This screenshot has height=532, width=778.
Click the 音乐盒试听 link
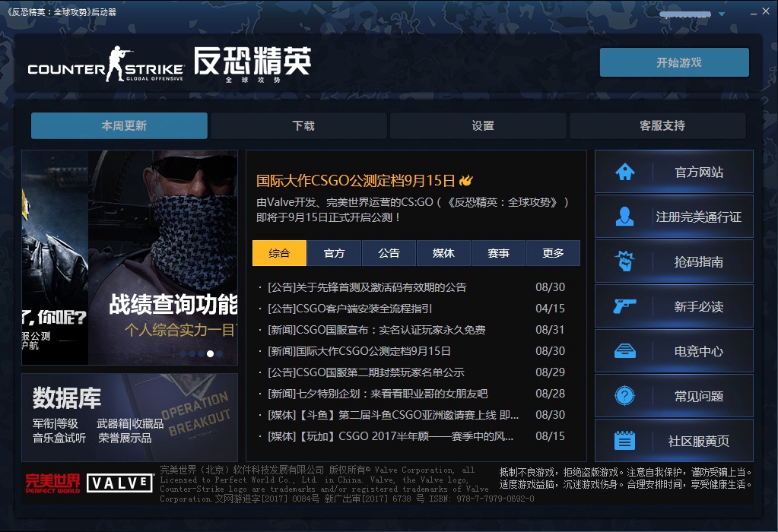pos(59,438)
